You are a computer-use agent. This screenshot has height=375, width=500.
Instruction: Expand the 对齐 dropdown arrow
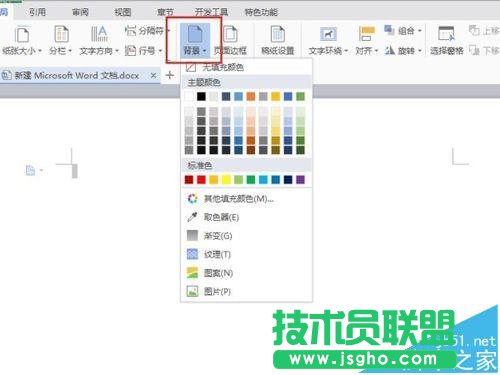[376, 51]
